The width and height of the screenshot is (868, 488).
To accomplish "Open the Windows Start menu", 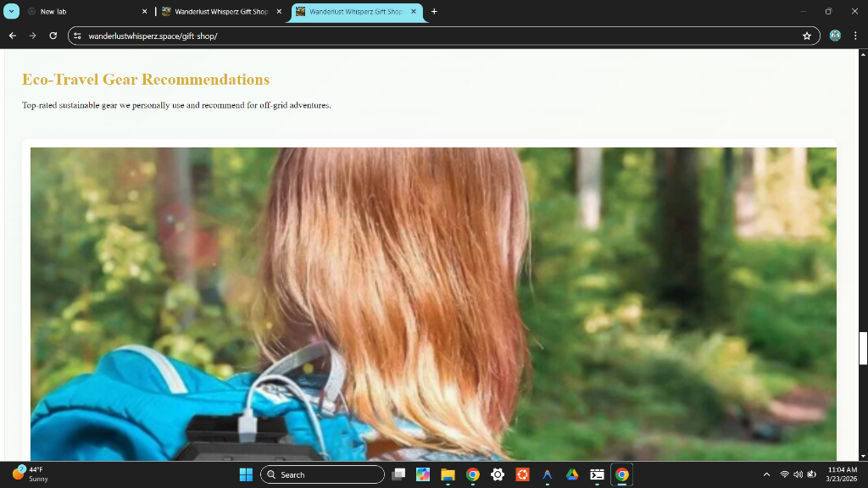I will (246, 474).
